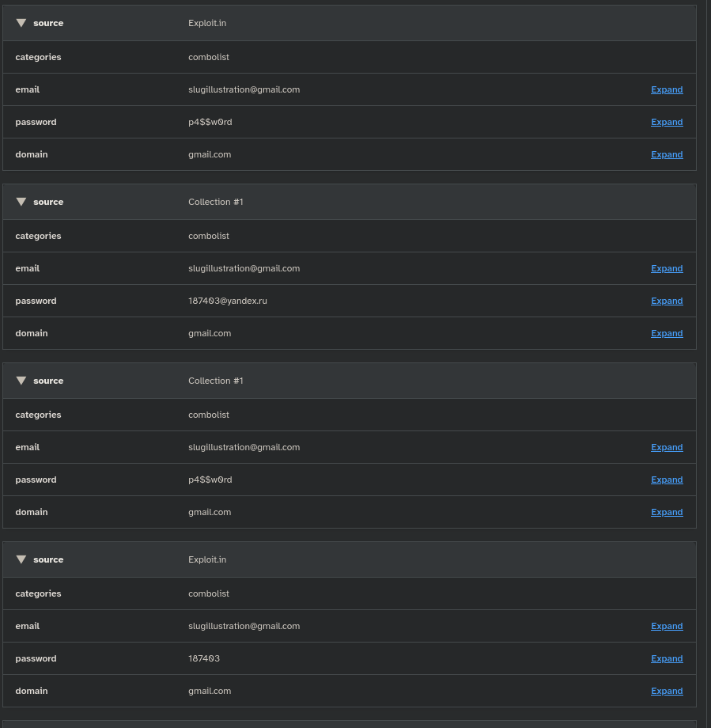Viewport: 711px width, 728px height.
Task: Collapse the first Exploit.in source record
Action: pyautogui.click(x=21, y=23)
